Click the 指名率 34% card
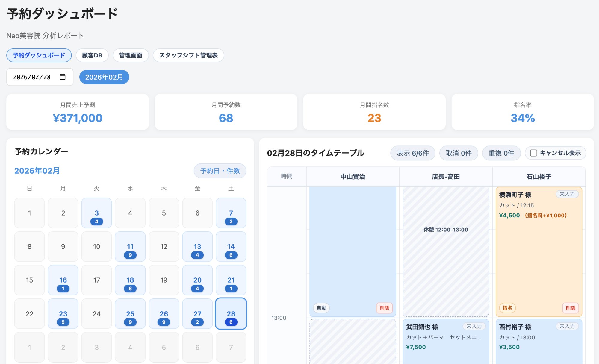This screenshot has width=599, height=364. (523, 112)
